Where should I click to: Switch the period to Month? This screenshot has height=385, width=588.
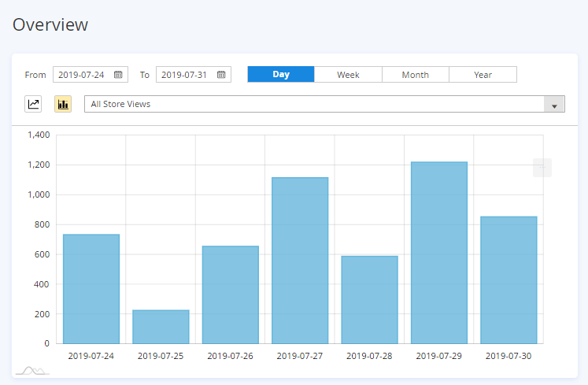click(x=415, y=75)
